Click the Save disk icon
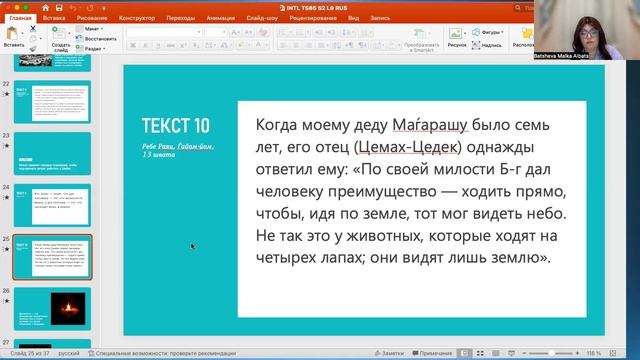 tap(59, 8)
